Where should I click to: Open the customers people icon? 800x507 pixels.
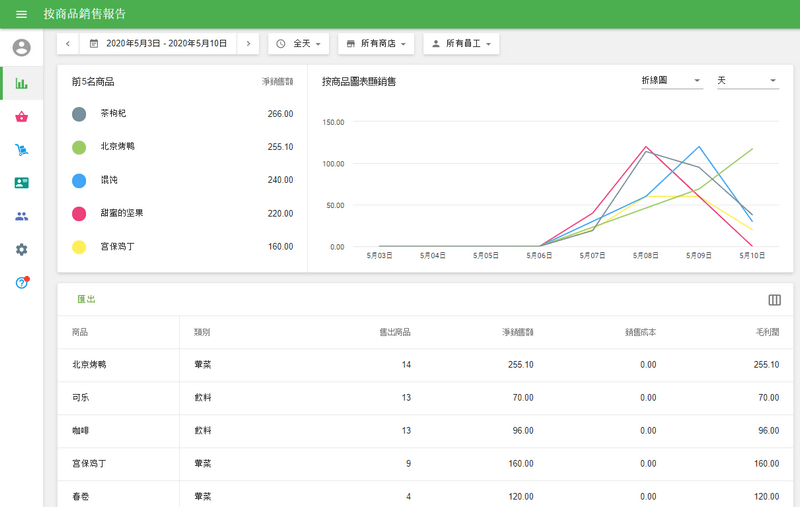point(21,216)
